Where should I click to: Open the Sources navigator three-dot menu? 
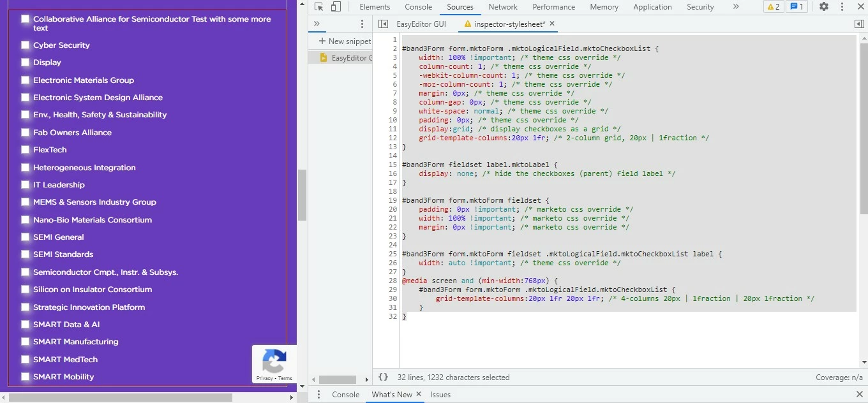pyautogui.click(x=362, y=24)
